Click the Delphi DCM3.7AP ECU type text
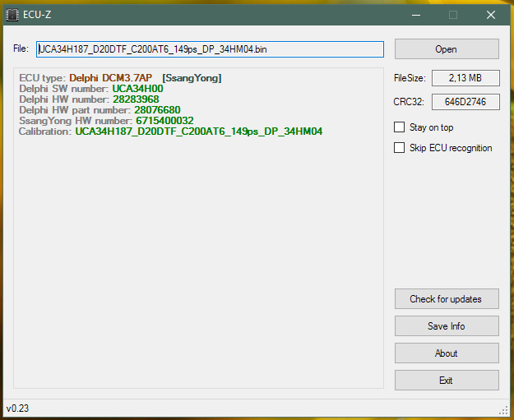Image resolution: width=514 pixels, height=420 pixels. tap(110, 78)
